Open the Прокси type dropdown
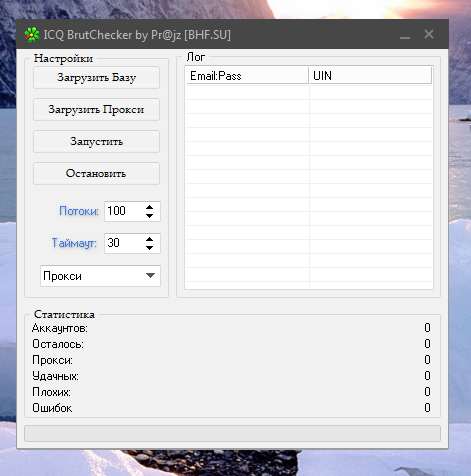 pos(100,276)
